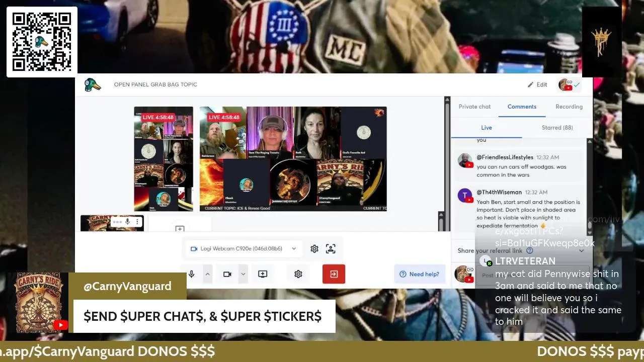
Task: Start screen sharing via the present icon
Action: coord(263,274)
